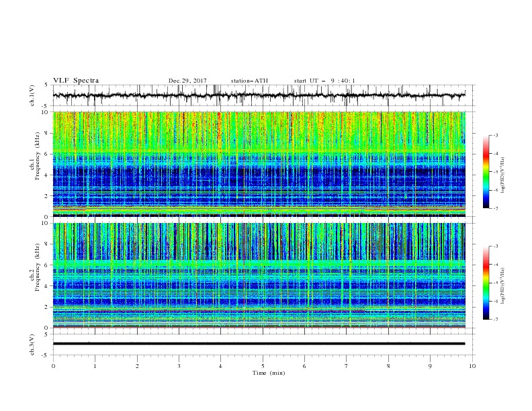This screenshot has width=532, height=411.
Task: Click the 'start UT = 9:40:1' label
Action: click(x=324, y=81)
